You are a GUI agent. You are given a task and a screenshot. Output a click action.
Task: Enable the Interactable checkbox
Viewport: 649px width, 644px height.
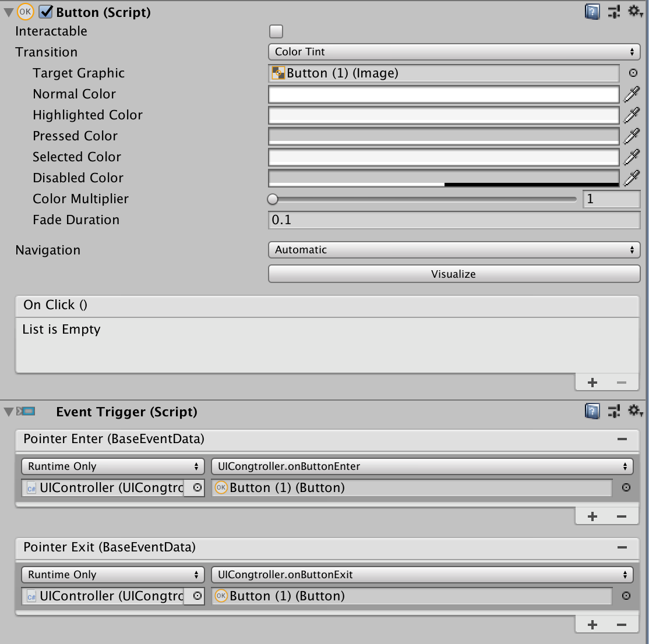click(274, 31)
